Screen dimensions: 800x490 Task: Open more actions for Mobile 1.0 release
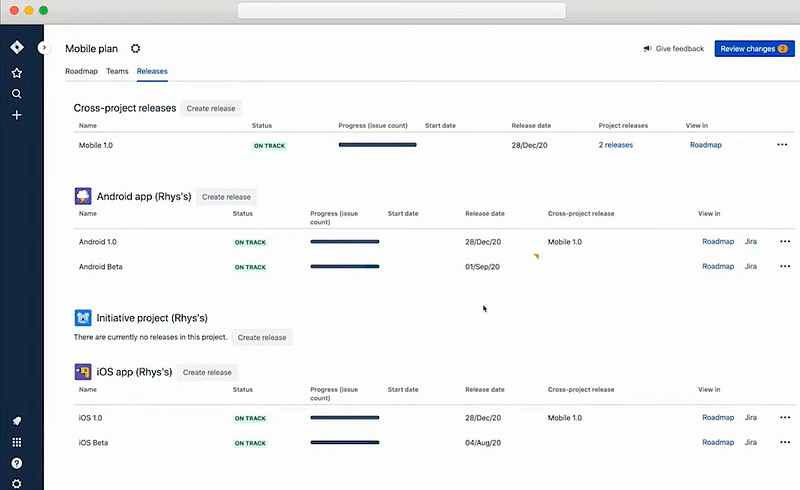782,145
